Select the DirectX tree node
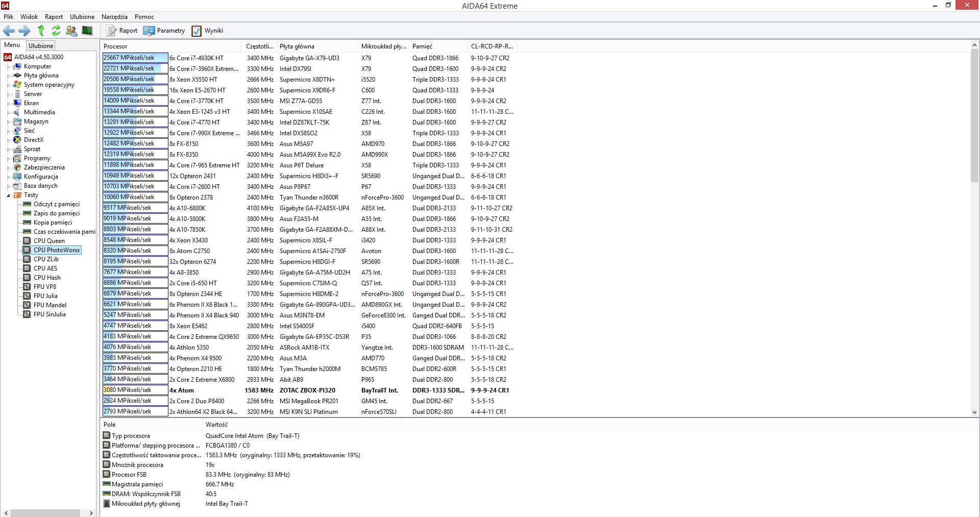Viewport: 980px width, 517px height. coord(33,140)
